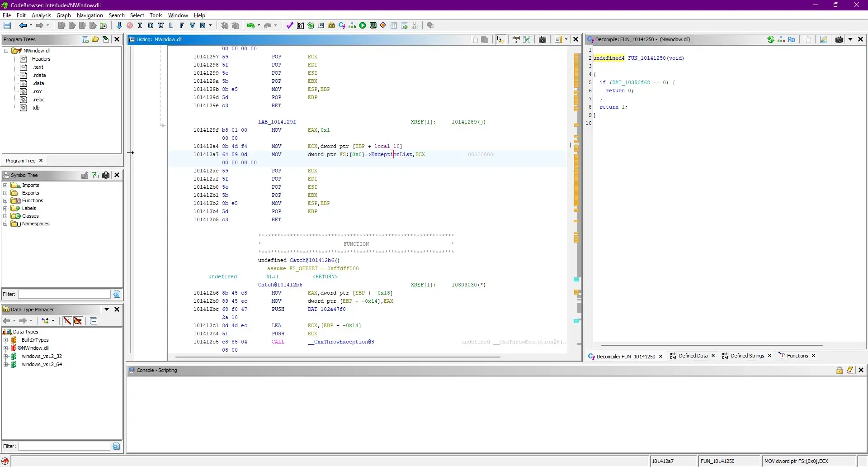Open the Tools menu
This screenshot has height=467, width=868.
pos(156,15)
